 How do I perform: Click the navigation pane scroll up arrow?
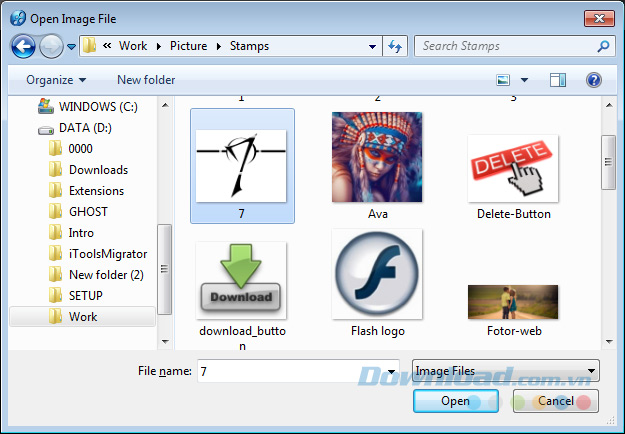(165, 105)
